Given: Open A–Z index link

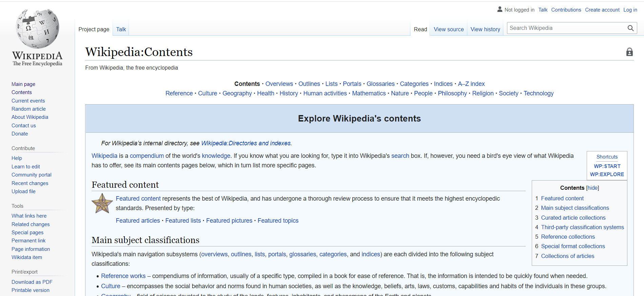Looking at the screenshot, I should coord(471,84).
